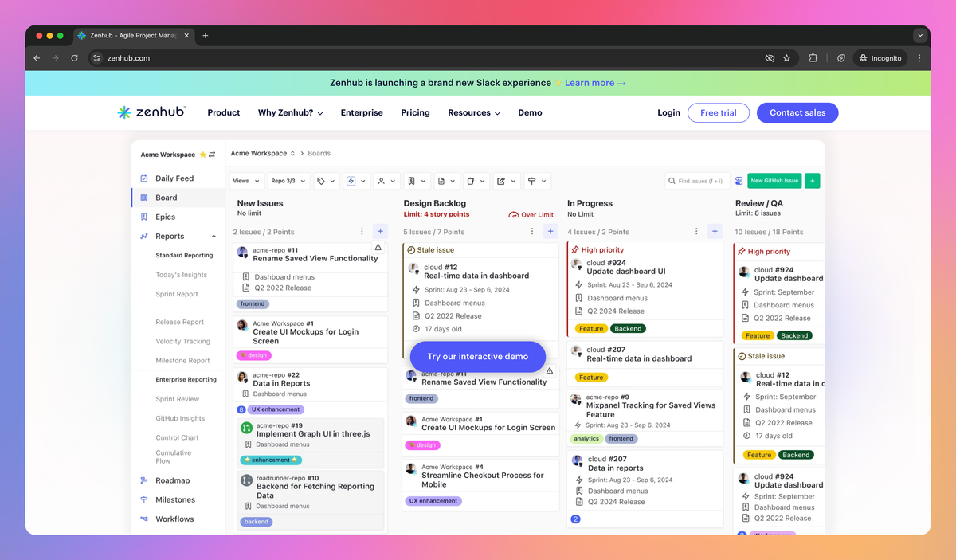Viewport: 956px width, 560px height.
Task: Open Design Backlog column three-dot menu
Action: [532, 232]
